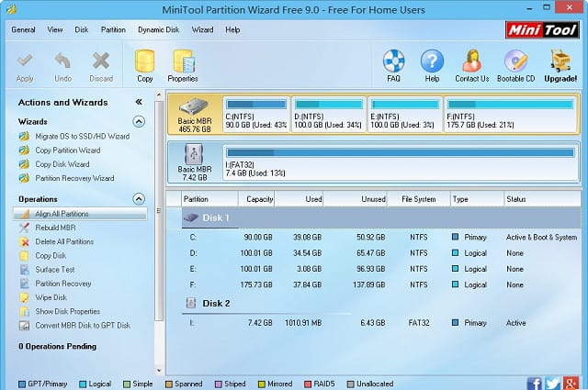Select the Disk 1 row in partition list
The width and height of the screenshot is (588, 390).
pyautogui.click(x=381, y=218)
